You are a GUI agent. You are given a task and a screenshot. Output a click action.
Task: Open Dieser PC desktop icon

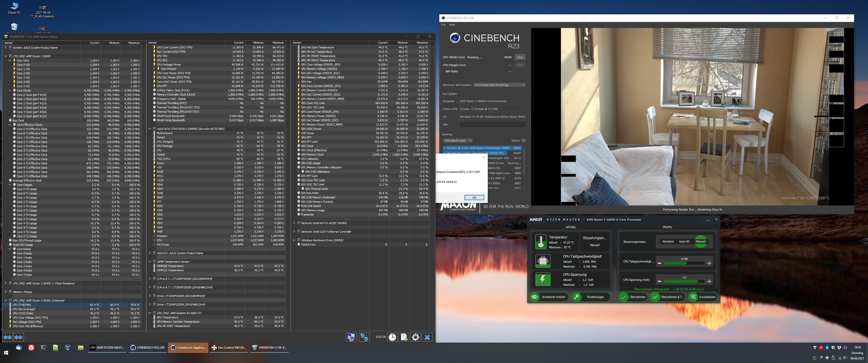click(x=14, y=8)
